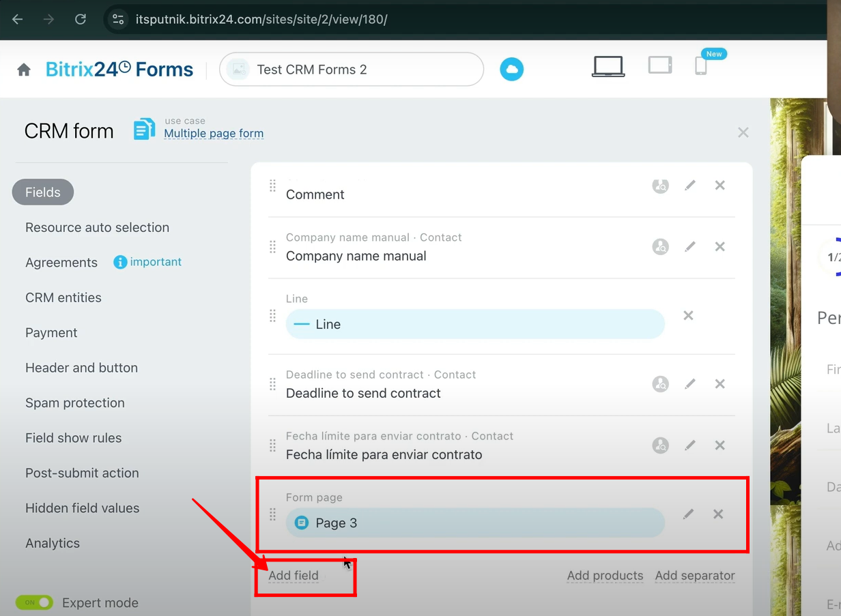Click the multiple page form document icon

[144, 129]
